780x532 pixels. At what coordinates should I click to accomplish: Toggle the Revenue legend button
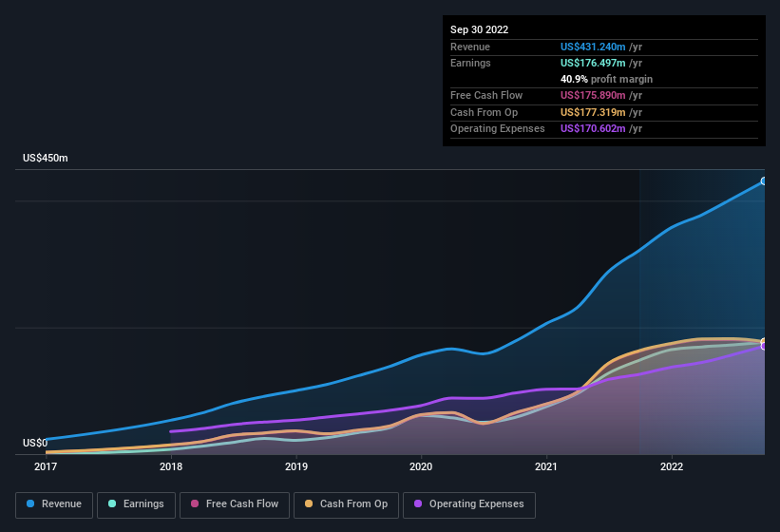(x=54, y=504)
